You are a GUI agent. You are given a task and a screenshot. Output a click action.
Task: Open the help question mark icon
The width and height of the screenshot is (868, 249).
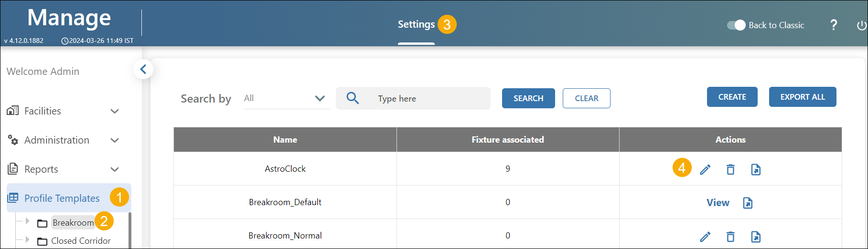pos(834,25)
